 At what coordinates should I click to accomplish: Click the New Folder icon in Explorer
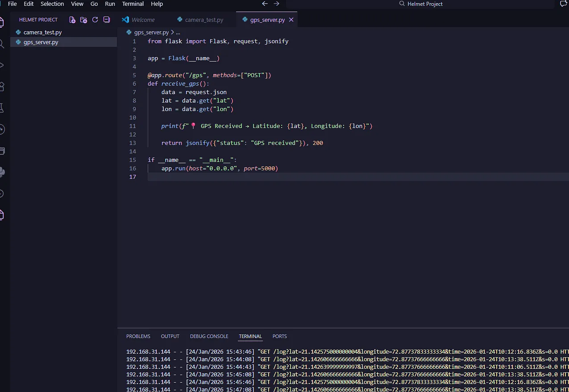(x=83, y=20)
